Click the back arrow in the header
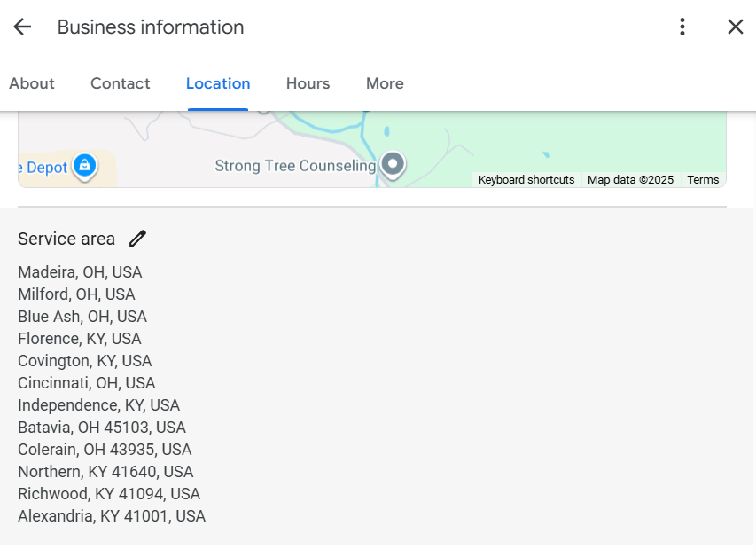This screenshot has width=756, height=557. (x=21, y=27)
